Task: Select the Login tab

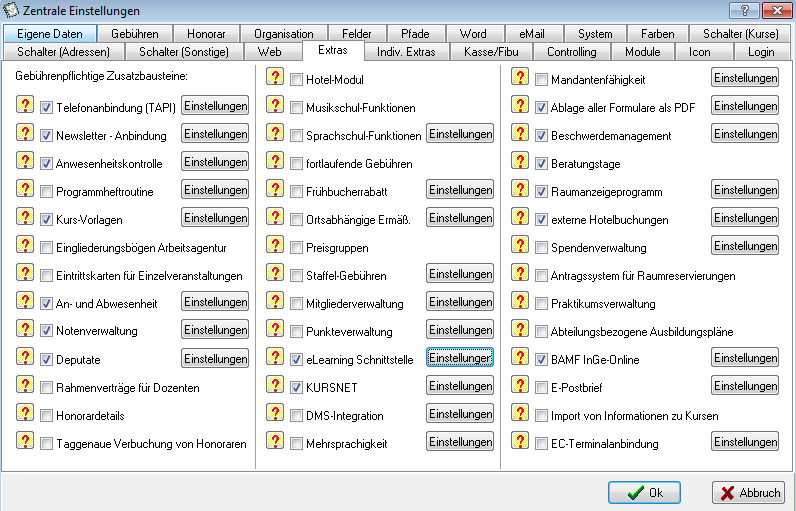Action: coord(761,52)
